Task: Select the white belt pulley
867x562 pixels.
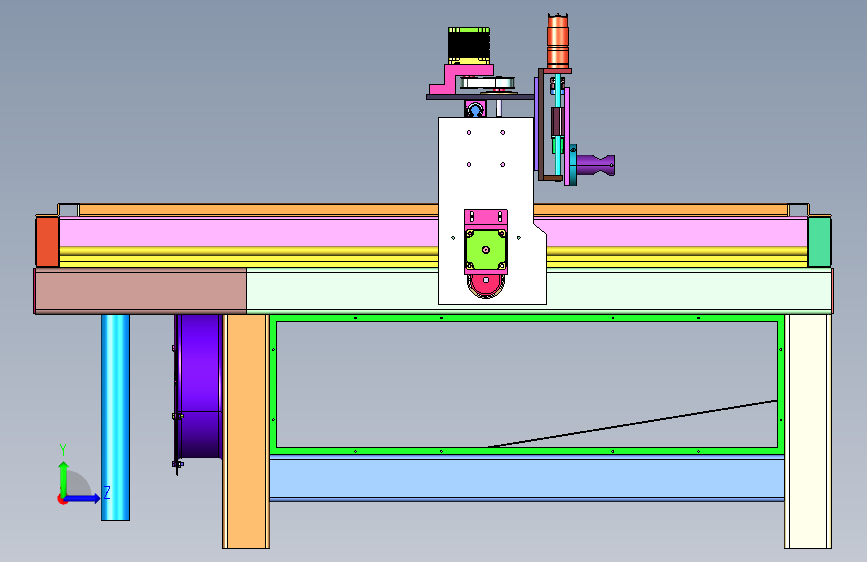Action: (x=488, y=84)
